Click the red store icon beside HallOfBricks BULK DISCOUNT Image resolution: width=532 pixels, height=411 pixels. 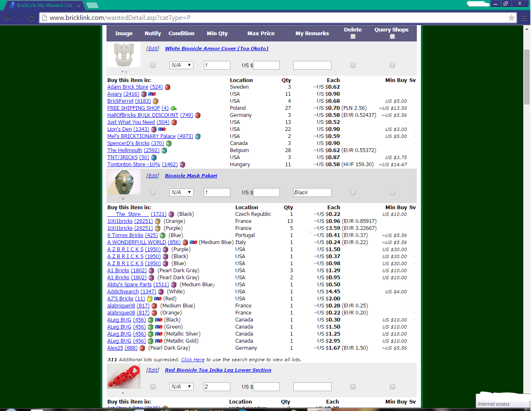point(198,115)
